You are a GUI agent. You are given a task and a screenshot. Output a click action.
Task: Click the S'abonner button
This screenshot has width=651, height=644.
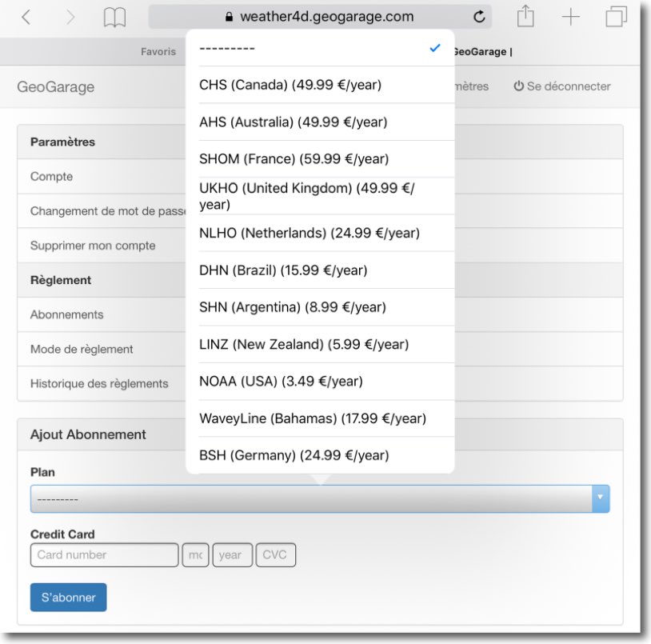(69, 598)
